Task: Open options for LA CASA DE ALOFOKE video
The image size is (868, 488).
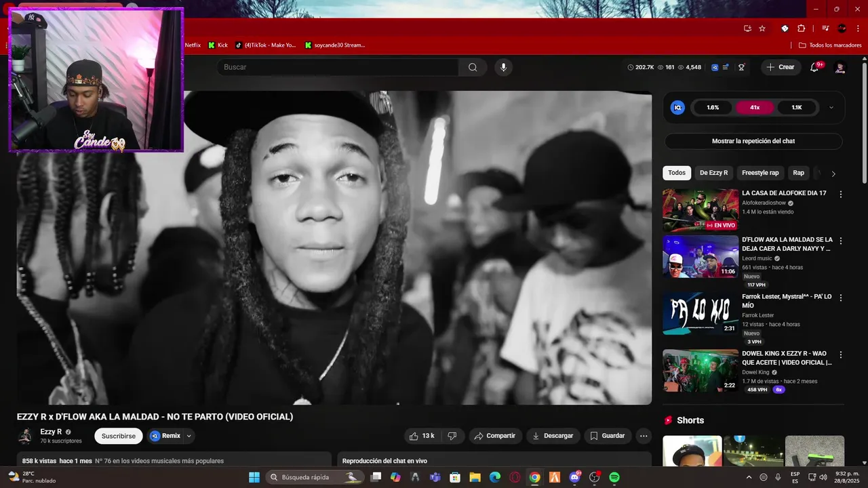Action: (841, 194)
